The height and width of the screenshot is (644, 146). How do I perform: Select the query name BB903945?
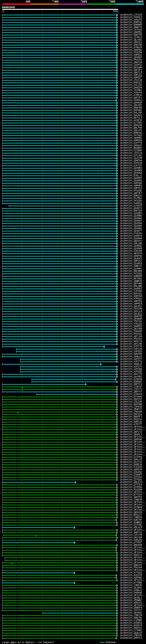[8, 7]
